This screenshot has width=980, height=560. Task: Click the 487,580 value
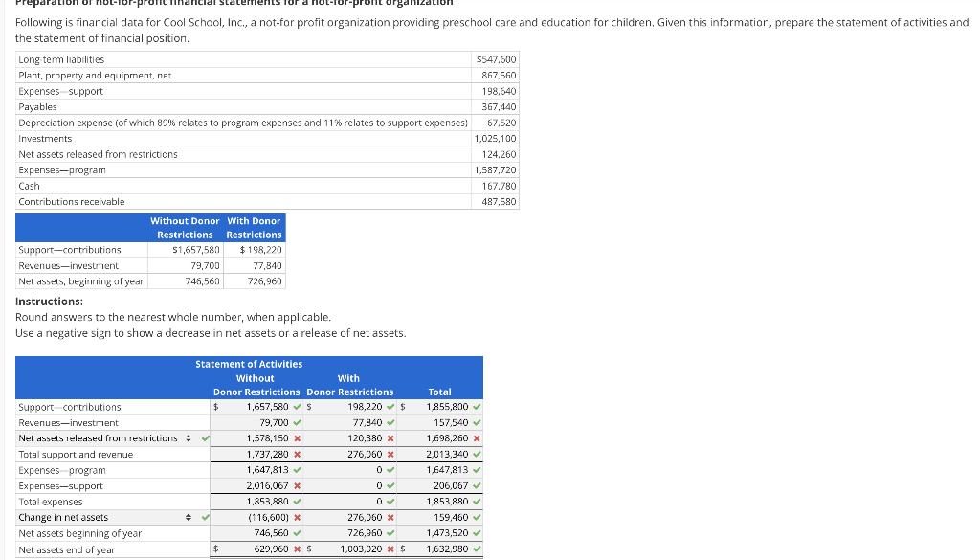point(499,202)
